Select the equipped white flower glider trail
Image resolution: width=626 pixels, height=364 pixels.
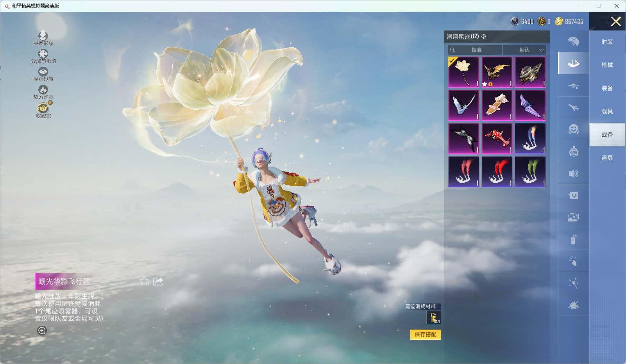pos(464,72)
